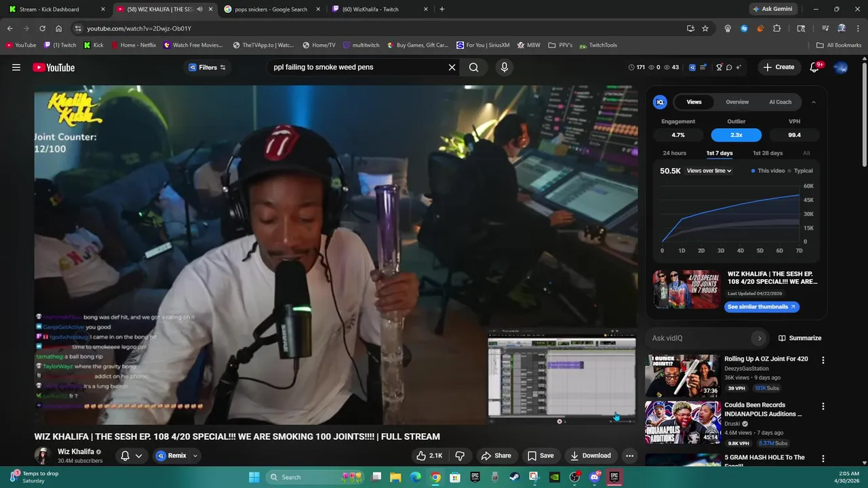Open options for Coulda Been Records video
The image size is (868, 488).
pyautogui.click(x=823, y=407)
